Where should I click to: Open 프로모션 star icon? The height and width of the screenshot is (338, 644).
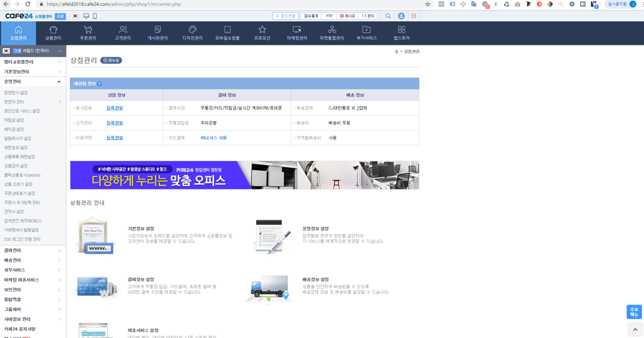click(x=262, y=33)
